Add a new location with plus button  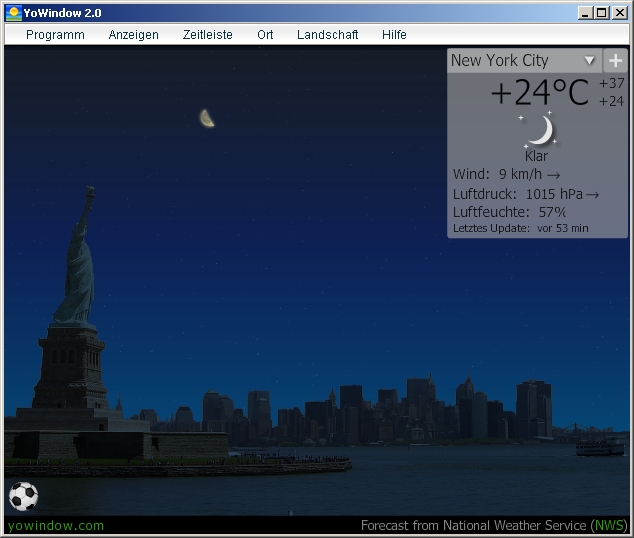click(x=615, y=61)
